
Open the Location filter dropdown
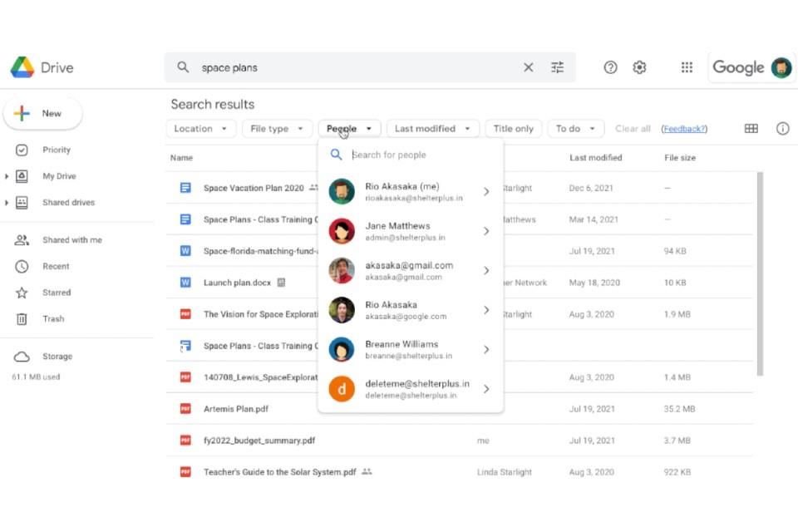[201, 129]
